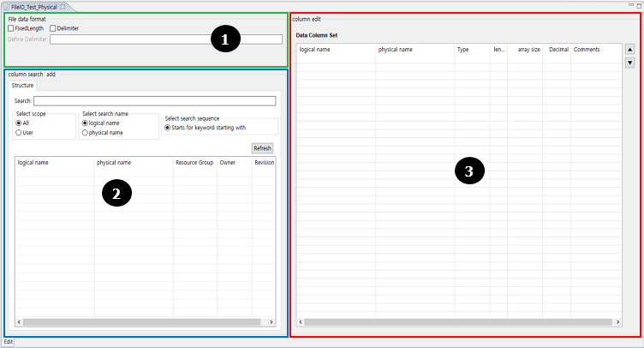Image resolution: width=644 pixels, height=348 pixels.
Task: Move column down with down arrow button
Action: pos(630,63)
